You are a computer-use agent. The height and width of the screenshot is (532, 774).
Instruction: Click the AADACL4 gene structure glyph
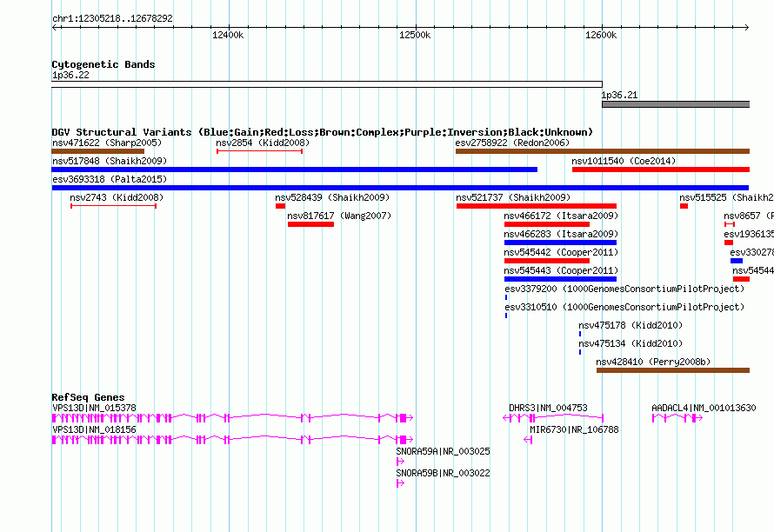coord(677,418)
